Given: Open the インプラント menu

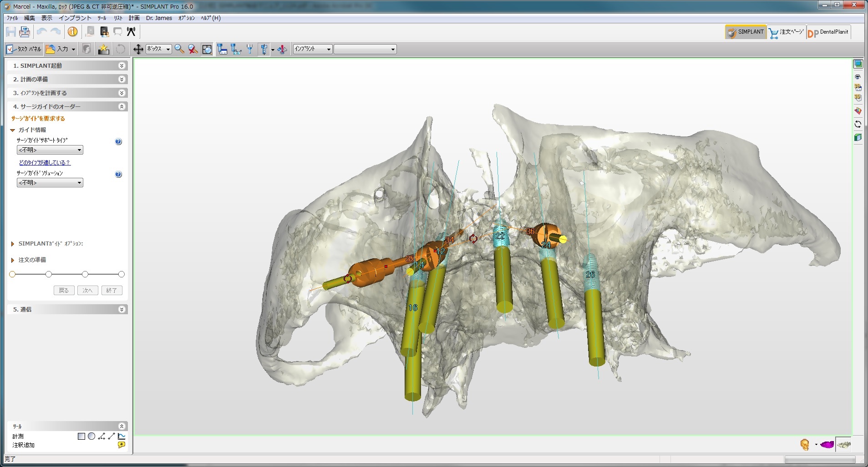Looking at the screenshot, I should click(75, 18).
